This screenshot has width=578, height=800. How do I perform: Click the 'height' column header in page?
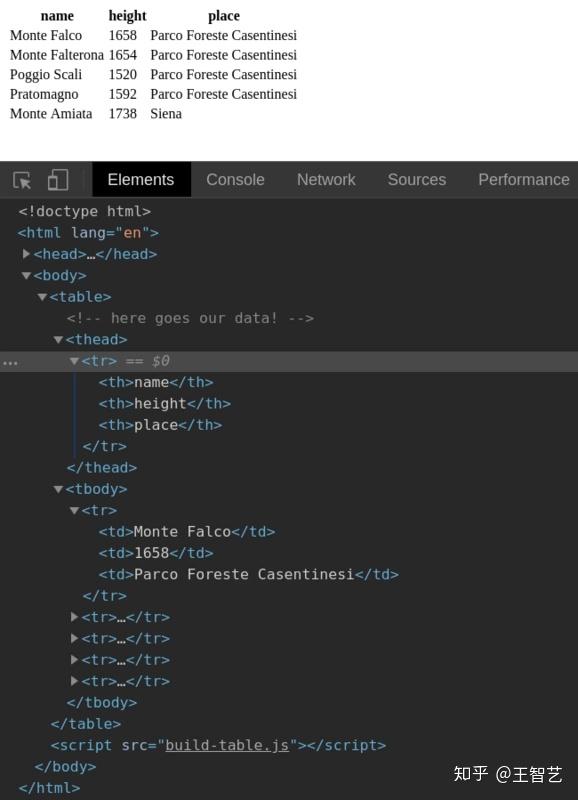click(x=128, y=16)
